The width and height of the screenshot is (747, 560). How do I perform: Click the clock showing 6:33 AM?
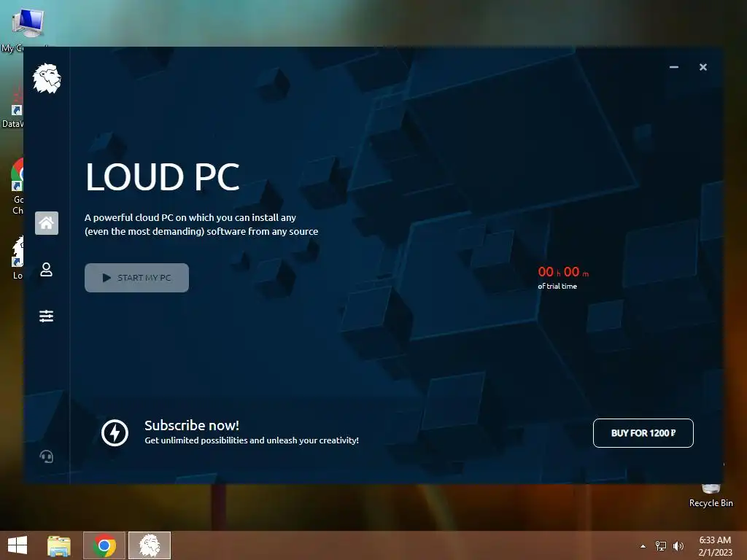(x=715, y=540)
